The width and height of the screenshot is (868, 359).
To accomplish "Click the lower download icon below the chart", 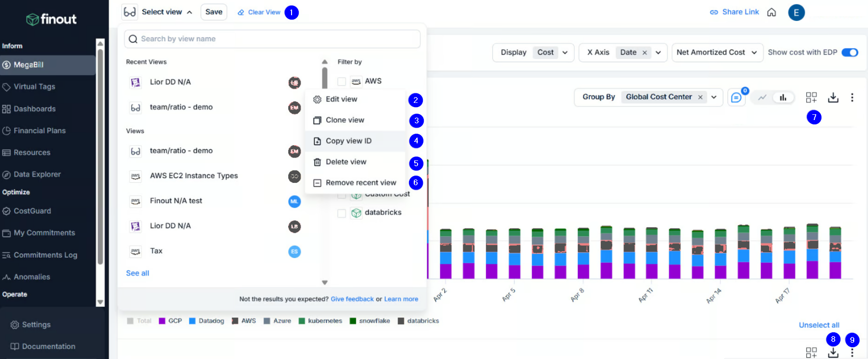I will [x=833, y=353].
